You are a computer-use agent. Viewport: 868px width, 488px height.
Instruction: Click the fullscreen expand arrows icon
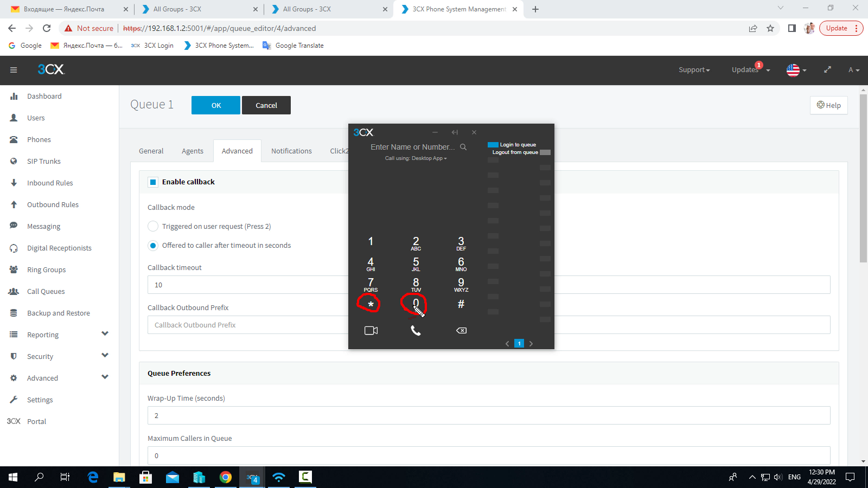(827, 70)
